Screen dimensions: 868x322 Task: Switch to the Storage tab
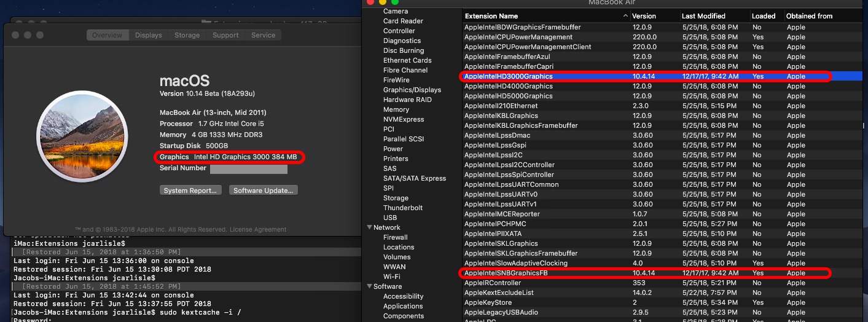(187, 35)
